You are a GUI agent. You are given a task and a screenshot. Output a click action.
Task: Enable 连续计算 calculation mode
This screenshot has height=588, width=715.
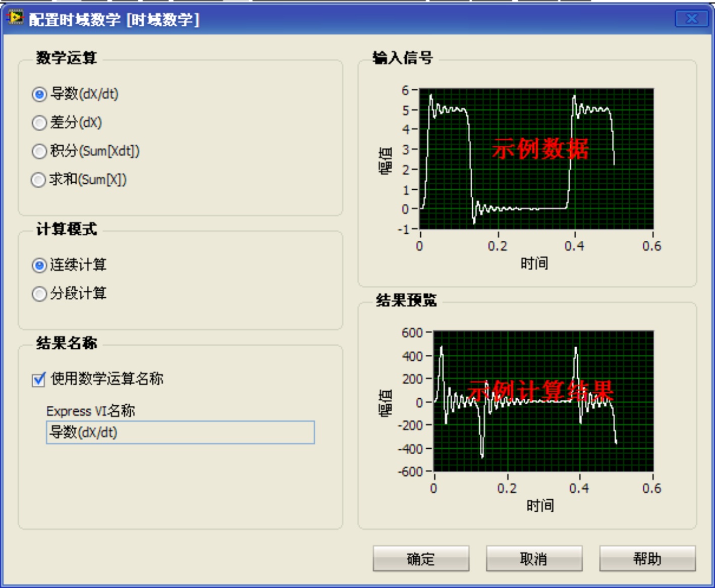[39, 265]
